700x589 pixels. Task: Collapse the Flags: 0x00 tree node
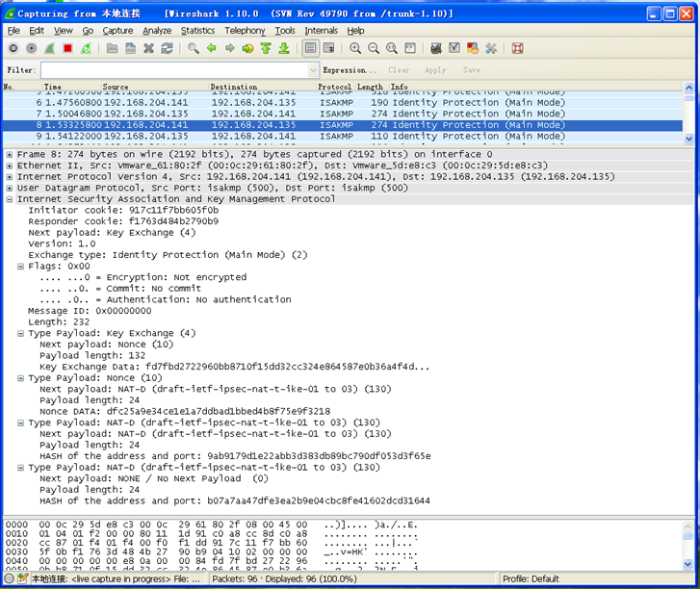(21, 266)
